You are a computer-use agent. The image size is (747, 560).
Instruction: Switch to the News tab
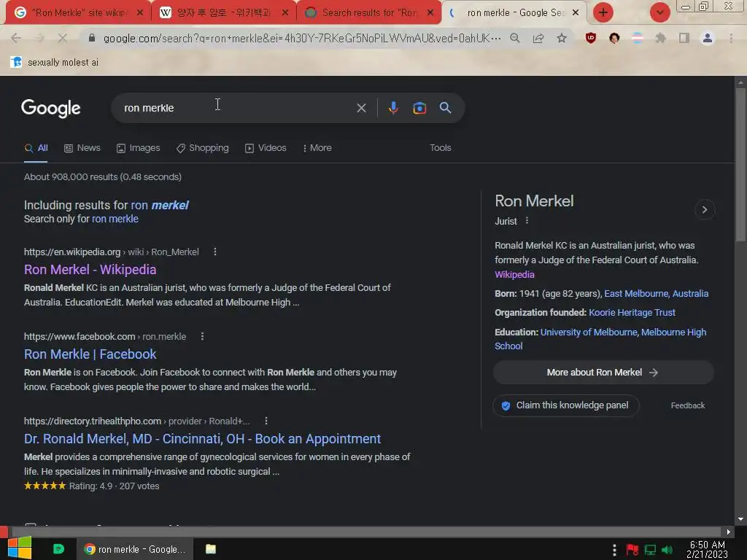pos(82,148)
